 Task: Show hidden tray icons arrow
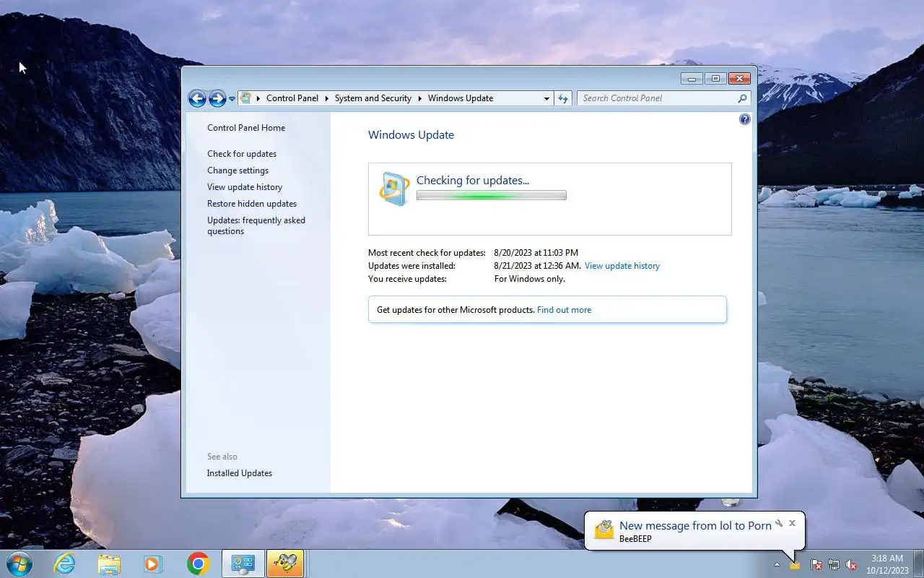coord(777,564)
